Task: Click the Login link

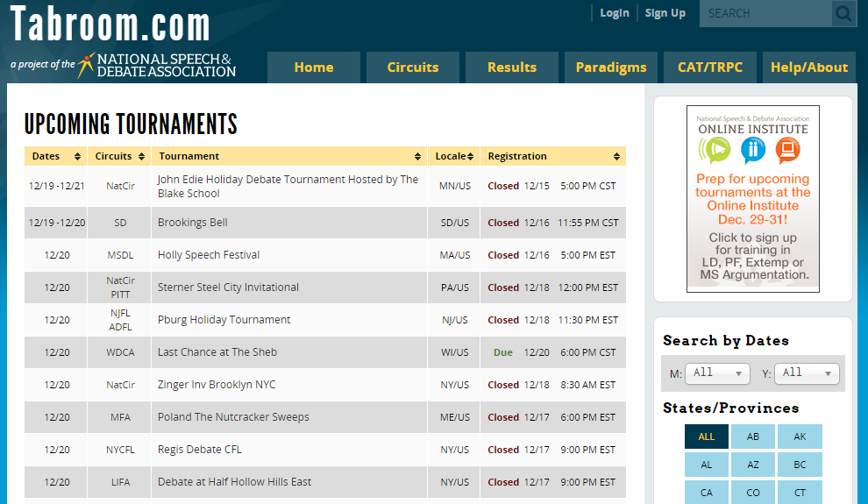Action: click(614, 13)
